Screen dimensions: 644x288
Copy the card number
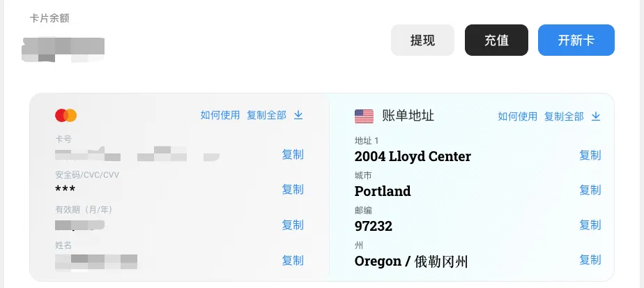click(x=293, y=154)
